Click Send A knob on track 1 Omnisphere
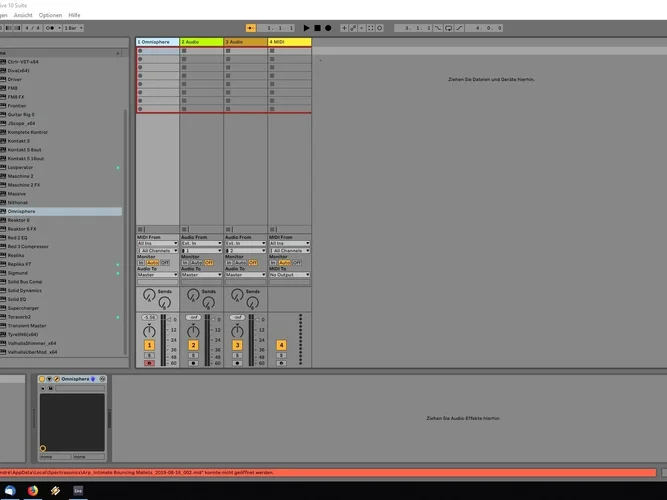 coord(149,294)
